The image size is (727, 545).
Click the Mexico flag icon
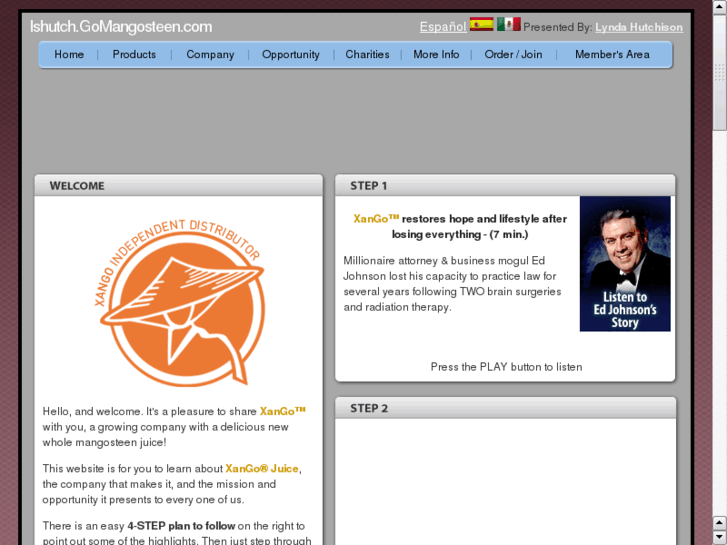(509, 24)
